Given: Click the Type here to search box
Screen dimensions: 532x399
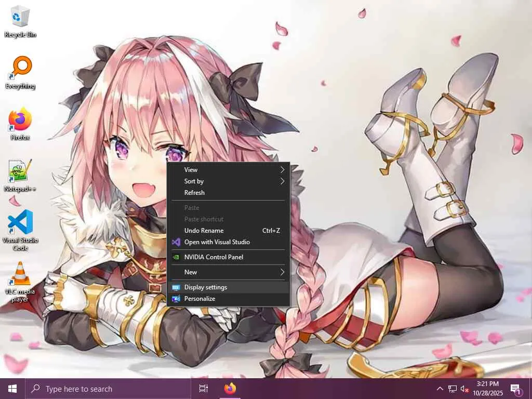Looking at the screenshot, I should (108, 389).
